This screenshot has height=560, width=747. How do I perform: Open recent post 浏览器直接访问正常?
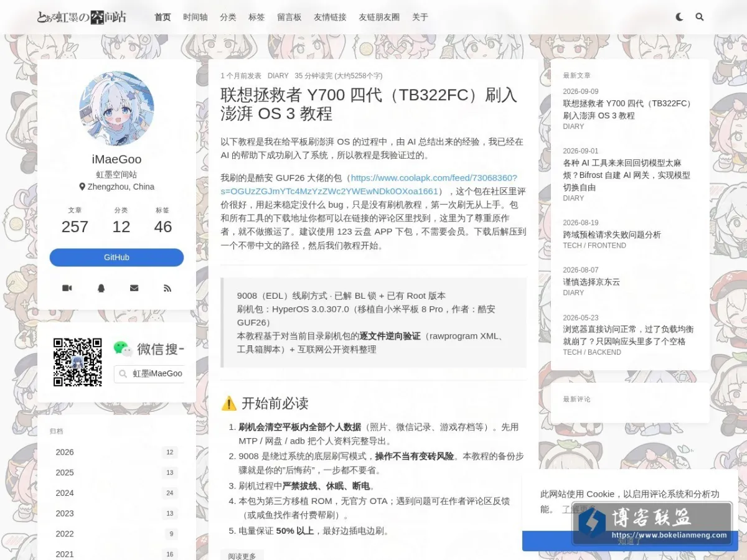tap(628, 335)
